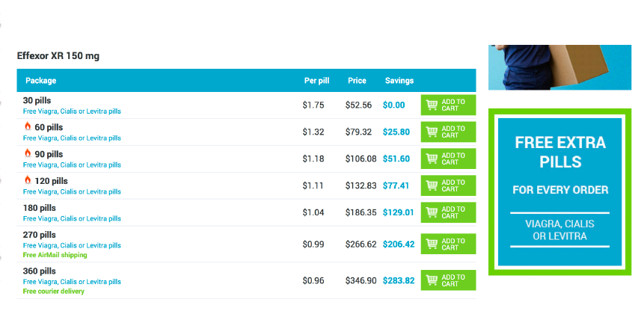Click the Savings column header

coord(399,81)
